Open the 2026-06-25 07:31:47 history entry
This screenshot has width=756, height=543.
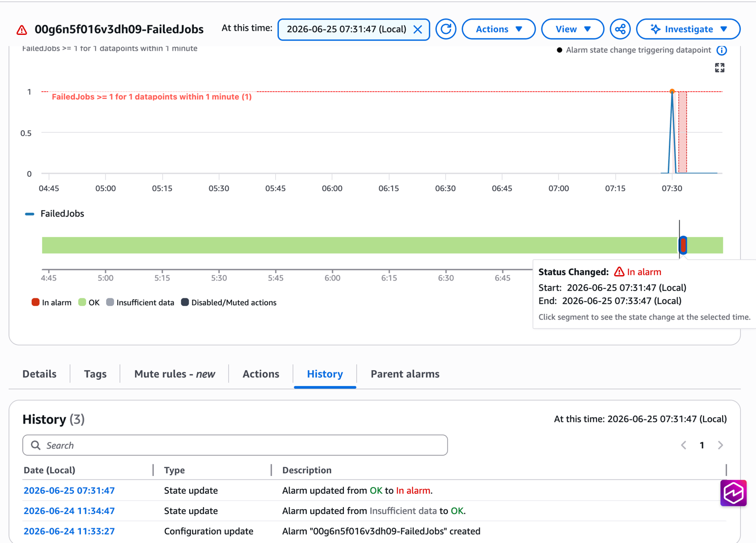click(x=69, y=491)
